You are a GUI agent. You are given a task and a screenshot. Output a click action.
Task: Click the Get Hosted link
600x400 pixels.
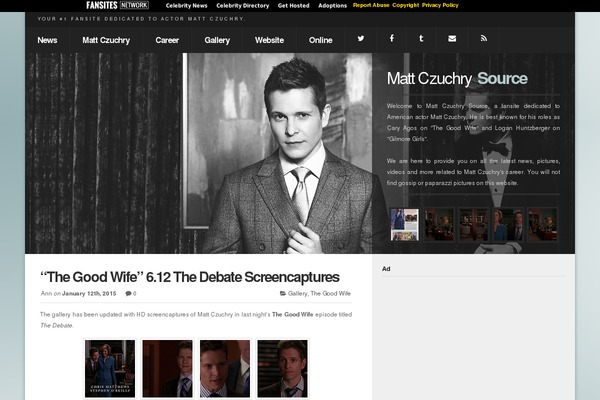tap(293, 6)
